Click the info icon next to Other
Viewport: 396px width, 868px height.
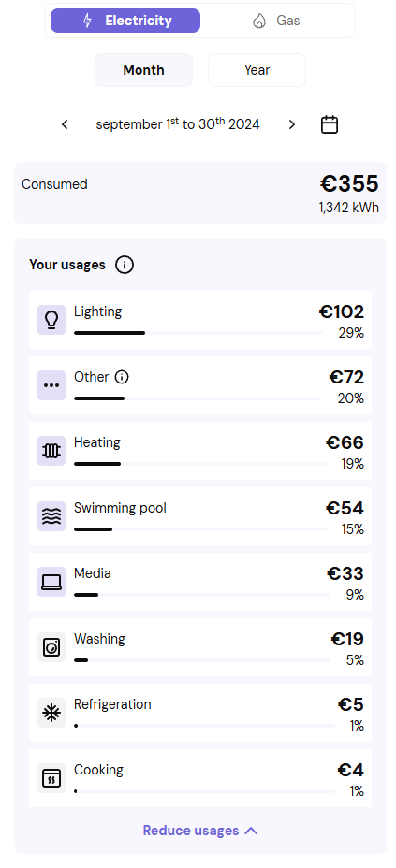(x=122, y=377)
